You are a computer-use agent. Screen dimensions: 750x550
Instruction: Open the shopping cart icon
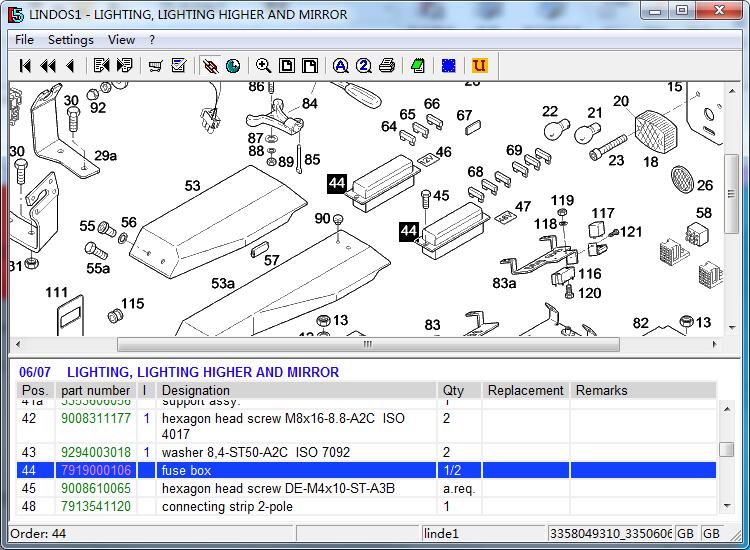pyautogui.click(x=155, y=66)
